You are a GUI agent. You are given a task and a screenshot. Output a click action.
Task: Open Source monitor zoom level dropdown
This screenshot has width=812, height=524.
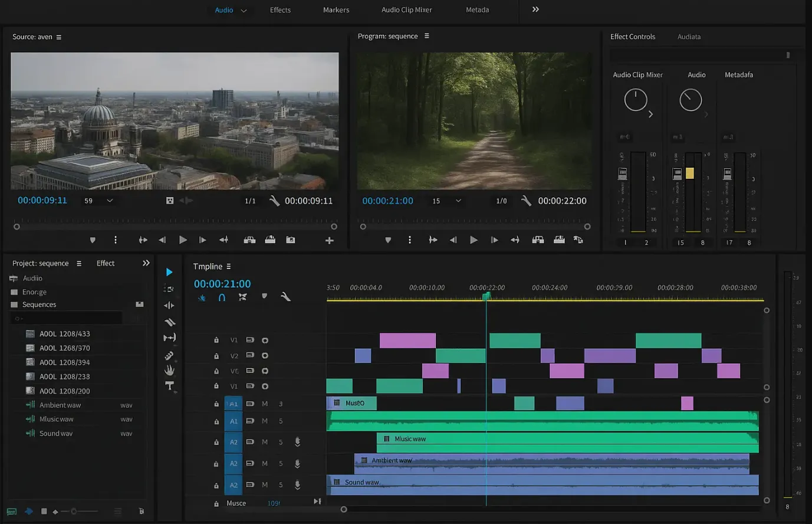(x=110, y=201)
